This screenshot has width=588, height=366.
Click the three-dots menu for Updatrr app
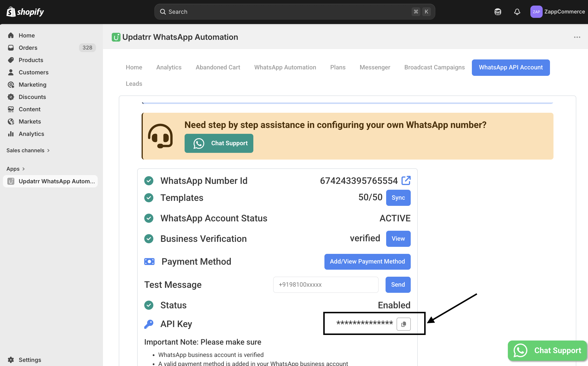click(577, 37)
